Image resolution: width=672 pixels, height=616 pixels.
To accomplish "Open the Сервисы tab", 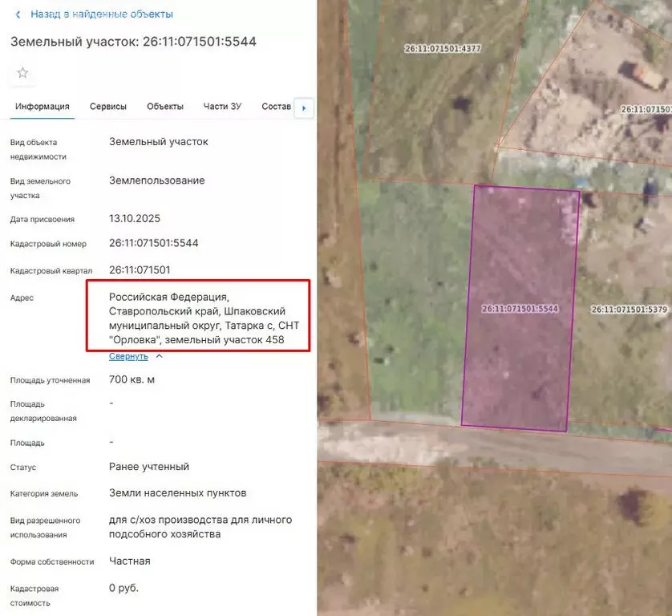I will pos(108,107).
